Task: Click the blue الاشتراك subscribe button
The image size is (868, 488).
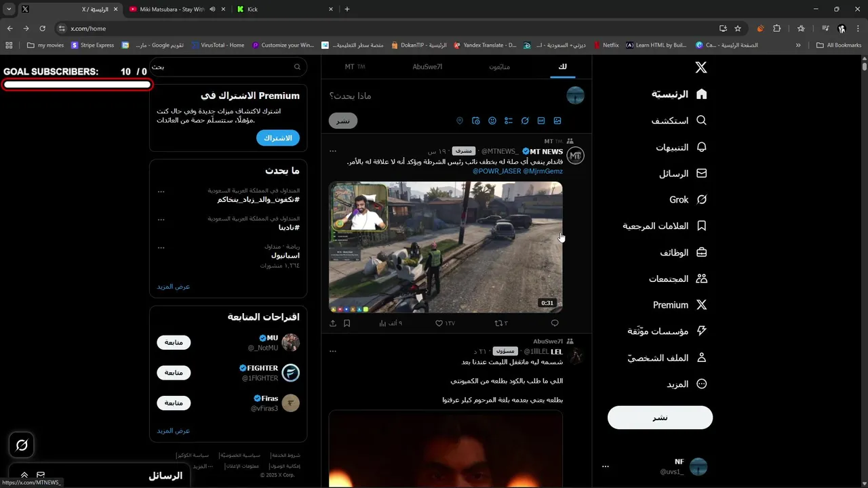Action: point(278,138)
